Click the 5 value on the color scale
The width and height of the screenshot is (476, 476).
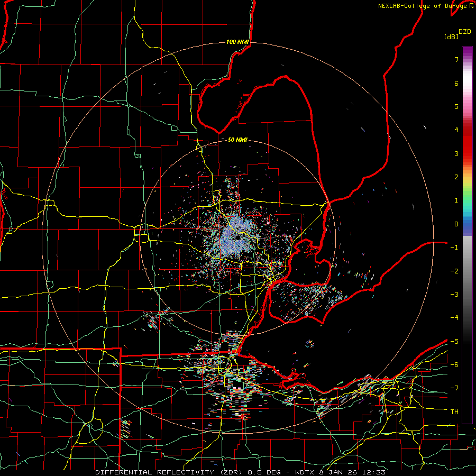456,106
